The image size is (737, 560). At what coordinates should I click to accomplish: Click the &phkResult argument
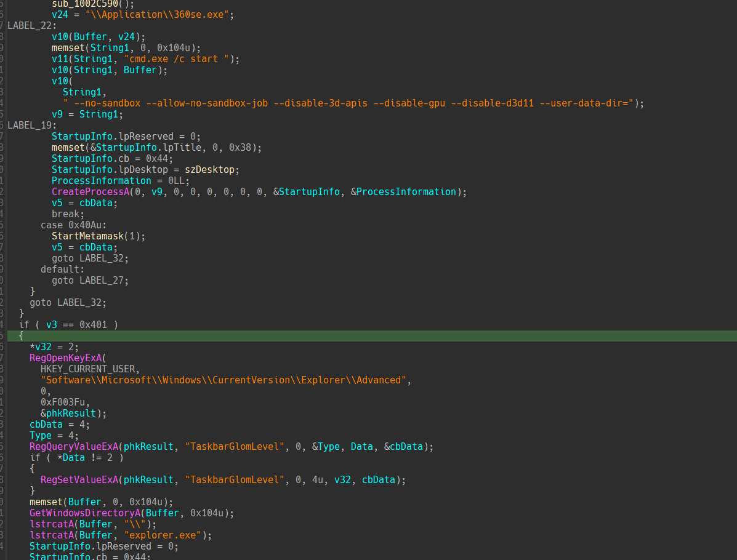coord(68,413)
